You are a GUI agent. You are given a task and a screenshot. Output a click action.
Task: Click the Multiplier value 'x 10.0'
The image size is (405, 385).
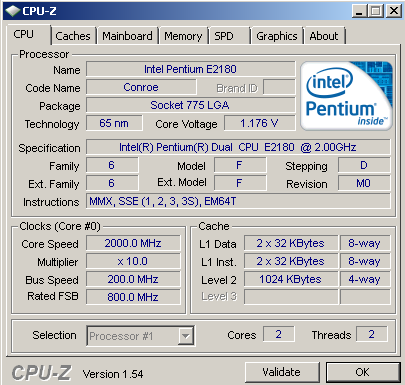coord(133,261)
